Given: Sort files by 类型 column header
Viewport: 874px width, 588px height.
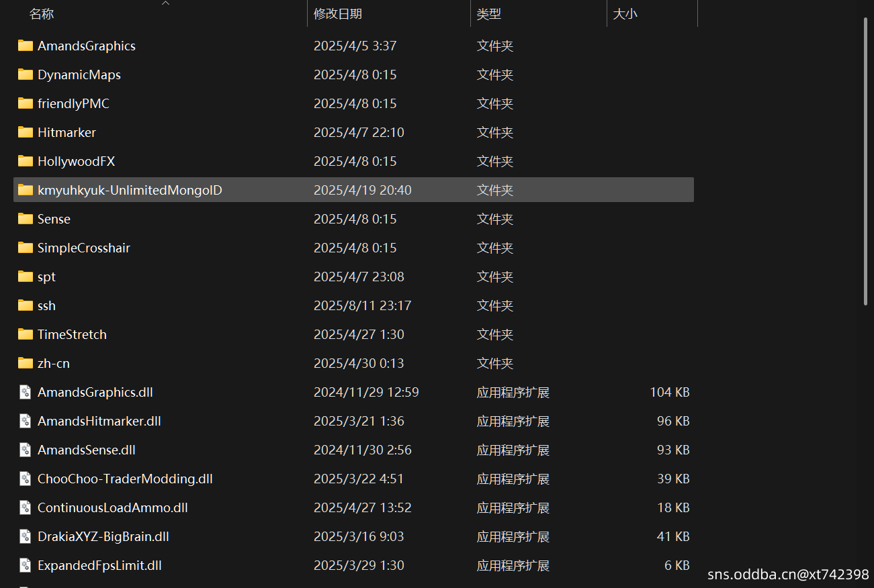Looking at the screenshot, I should (489, 13).
